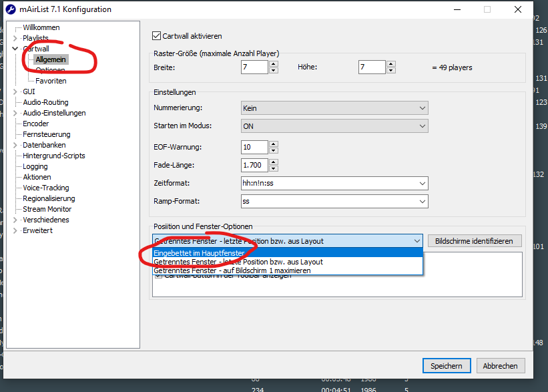Decrease Fade-Länge with down arrow
The width and height of the screenshot is (548, 392).
pos(274,168)
